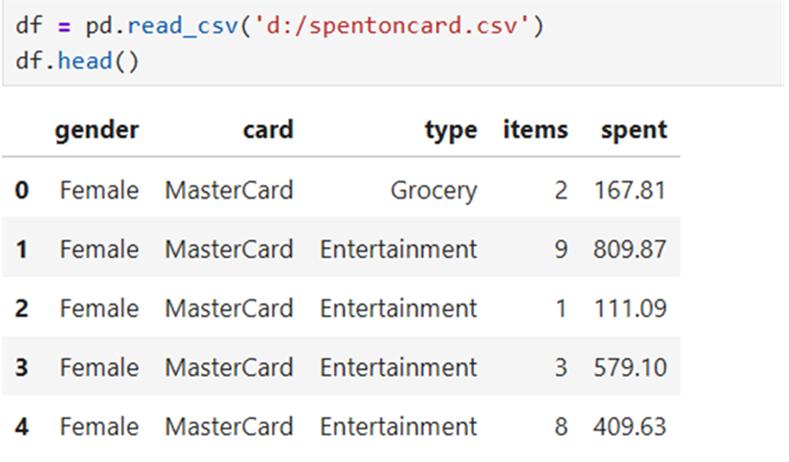Click inside the read_csv code line
The height and width of the screenshot is (462, 789).
click(280, 25)
